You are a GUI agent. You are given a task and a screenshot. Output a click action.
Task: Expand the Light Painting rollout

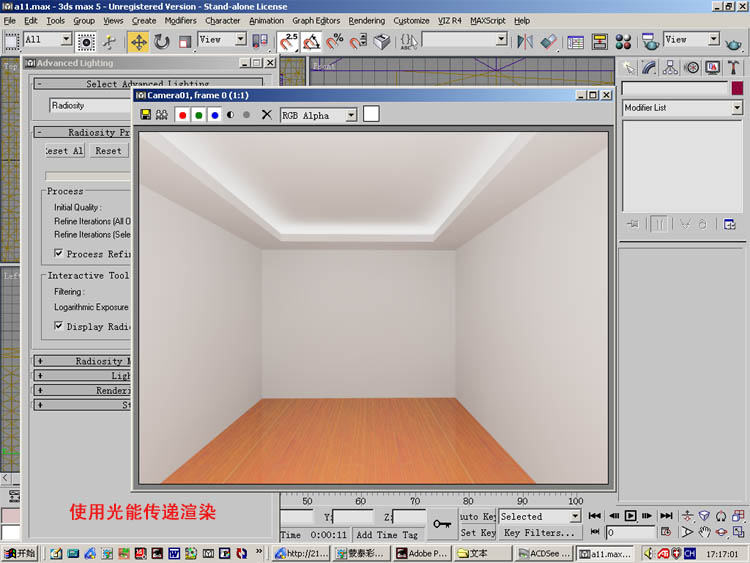[82, 375]
